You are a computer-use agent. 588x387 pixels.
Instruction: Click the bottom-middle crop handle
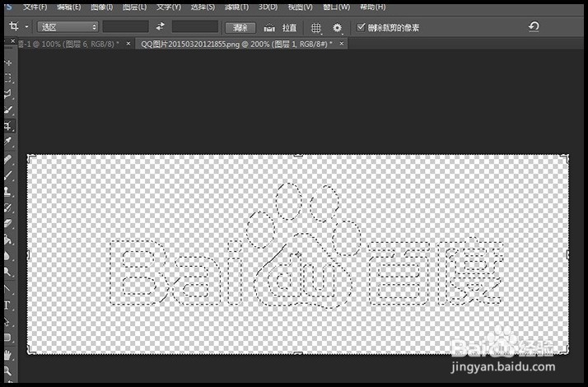[x=298, y=353]
